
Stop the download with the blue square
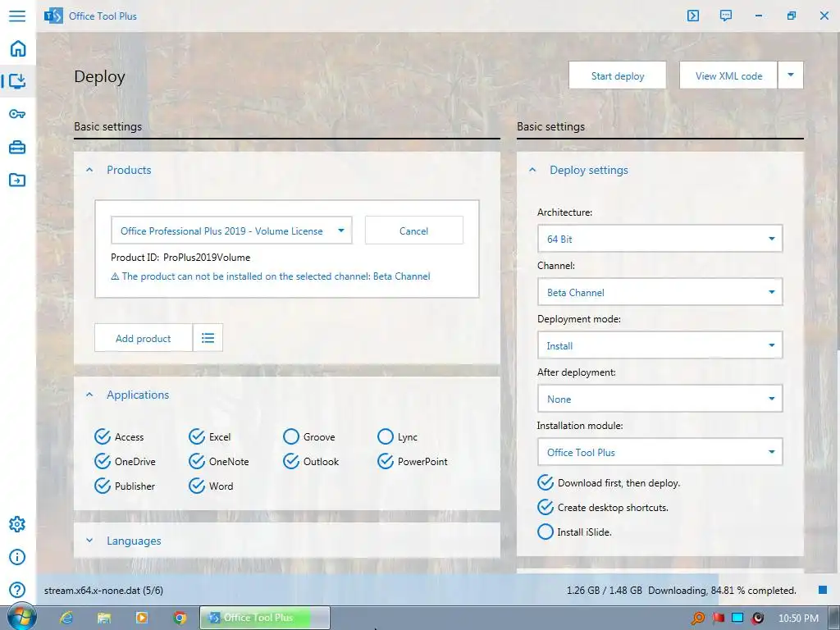click(x=823, y=590)
